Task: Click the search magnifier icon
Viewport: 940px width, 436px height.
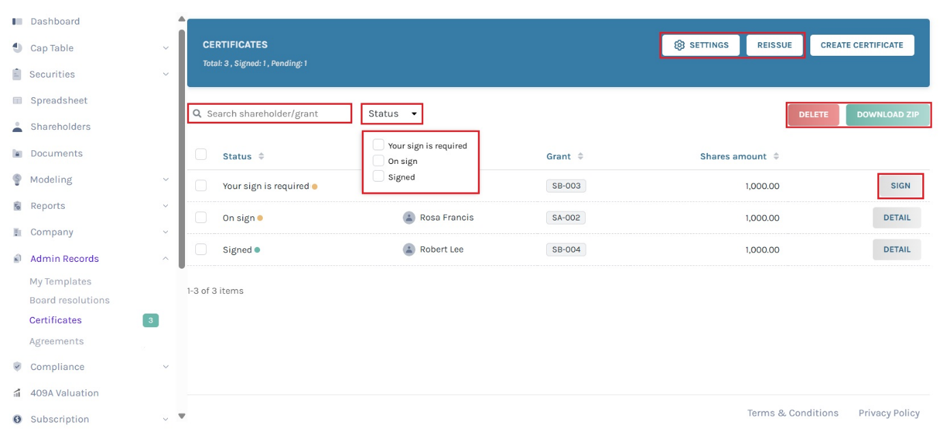Action: (x=197, y=113)
